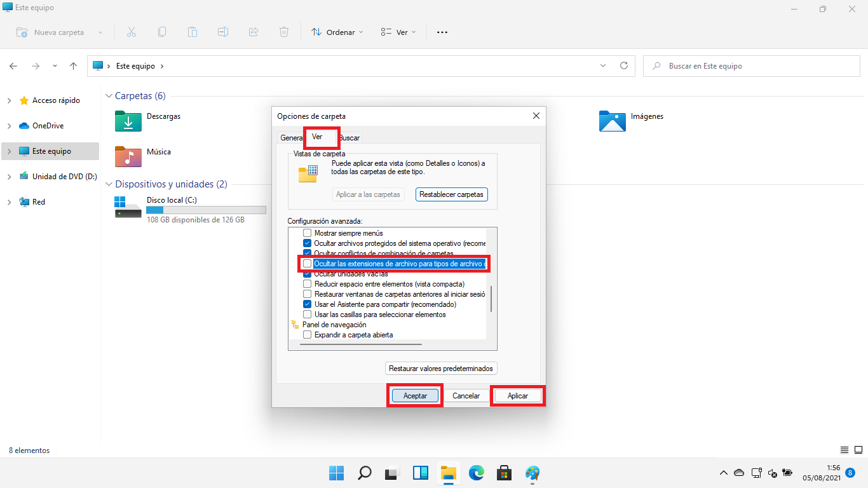Click the Cut icon in the toolbar

pos(132,32)
